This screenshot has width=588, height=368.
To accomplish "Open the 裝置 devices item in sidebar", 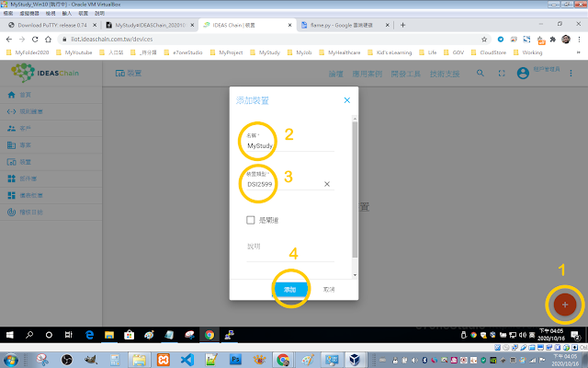I will (51, 162).
